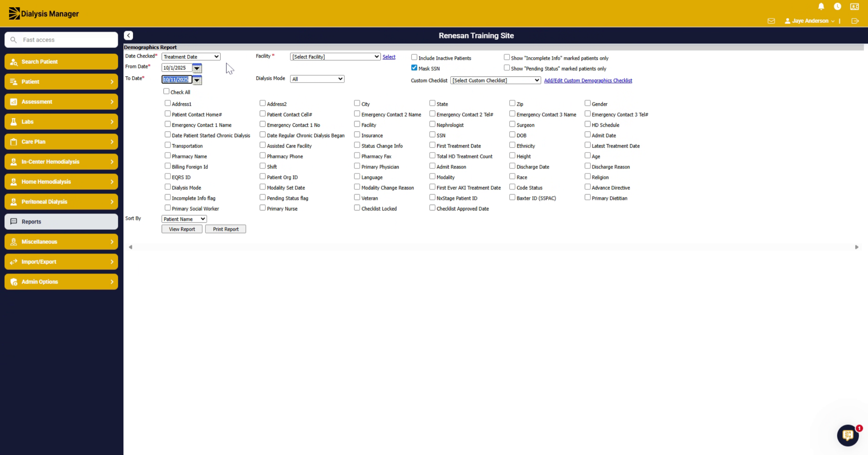The width and height of the screenshot is (868, 455).
Task: Click the Search Patient icon
Action: click(14, 62)
